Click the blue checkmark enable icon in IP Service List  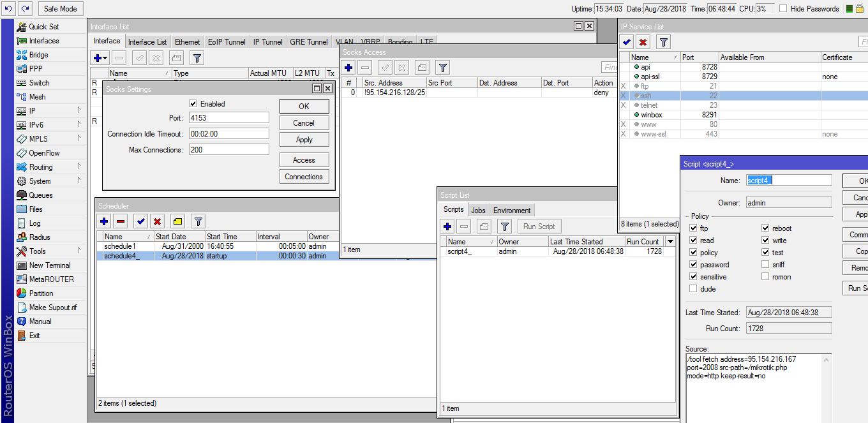click(x=627, y=42)
